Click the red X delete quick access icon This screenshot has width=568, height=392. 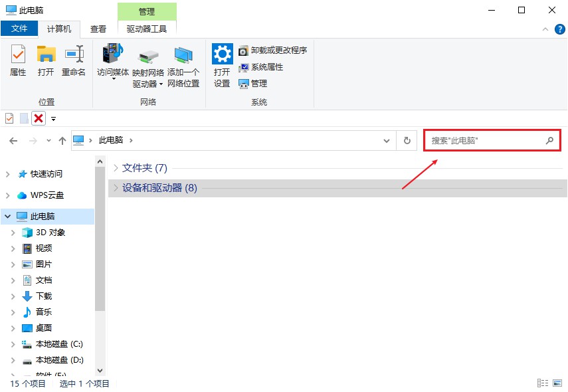tap(39, 118)
